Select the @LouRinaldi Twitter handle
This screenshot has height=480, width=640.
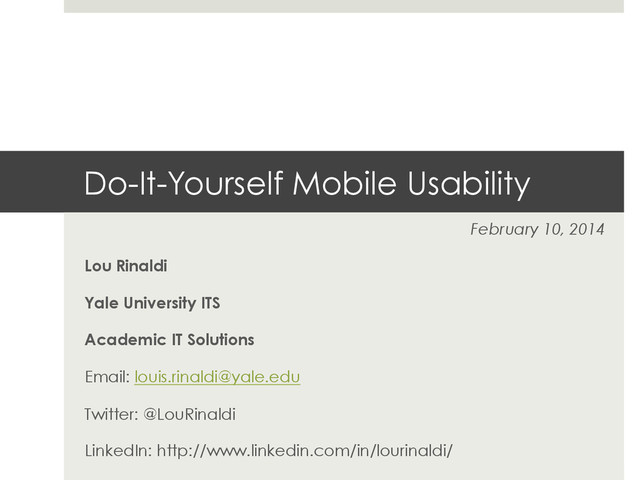pos(189,414)
